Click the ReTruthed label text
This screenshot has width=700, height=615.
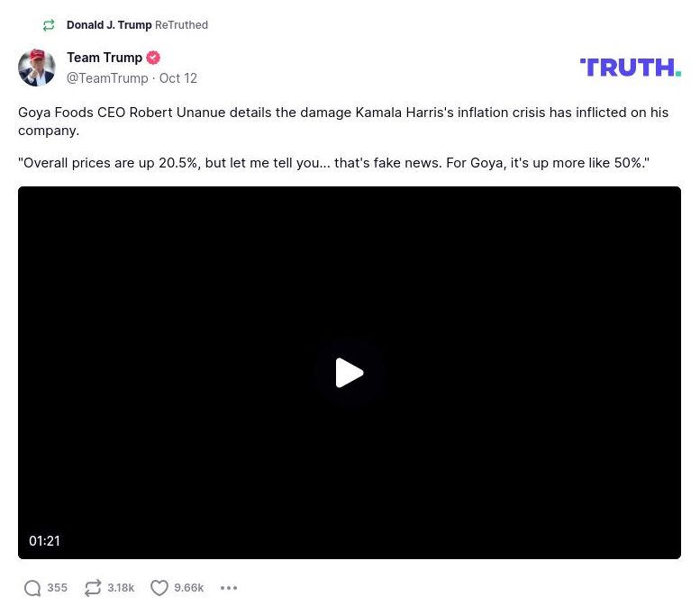point(181,25)
